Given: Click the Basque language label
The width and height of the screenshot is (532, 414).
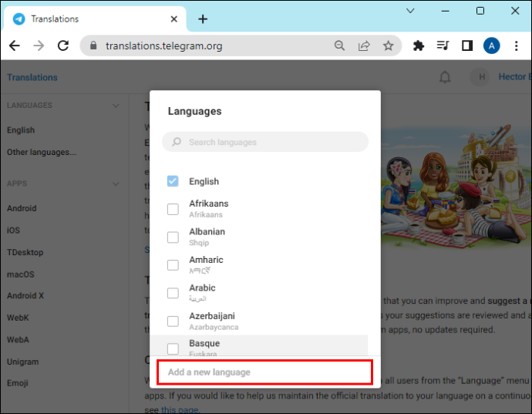Looking at the screenshot, I should (204, 343).
